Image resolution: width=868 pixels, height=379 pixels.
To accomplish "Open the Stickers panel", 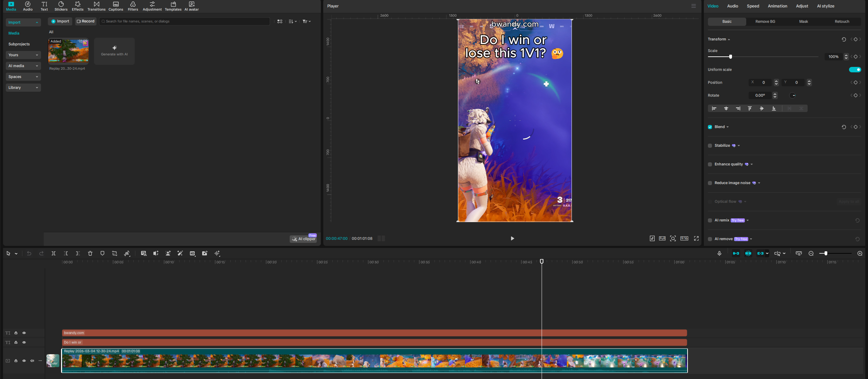I will pyautogui.click(x=61, y=6).
